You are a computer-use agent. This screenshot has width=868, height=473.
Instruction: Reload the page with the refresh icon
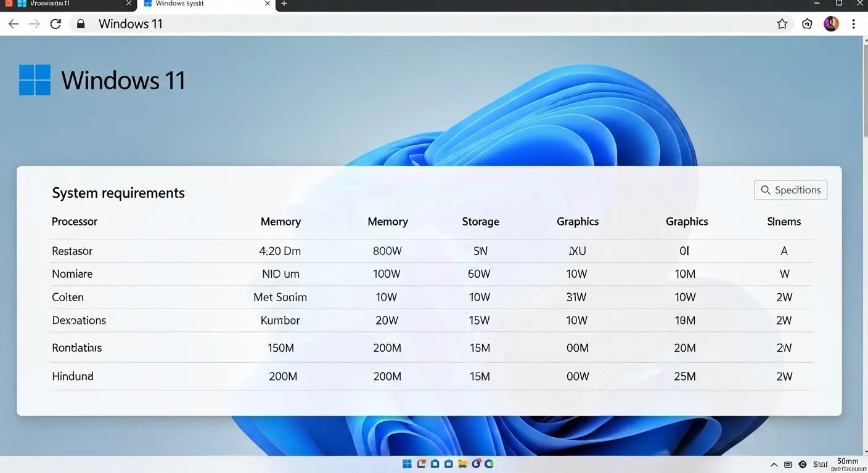point(55,24)
